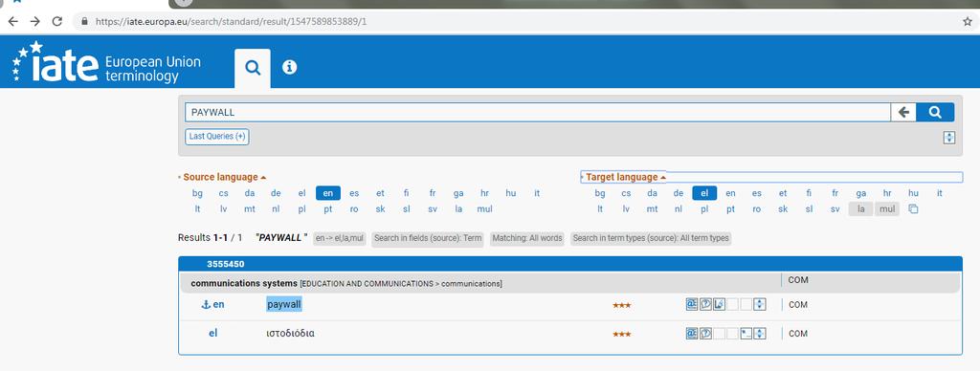
Task: Select bg as source language
Action: (x=197, y=193)
